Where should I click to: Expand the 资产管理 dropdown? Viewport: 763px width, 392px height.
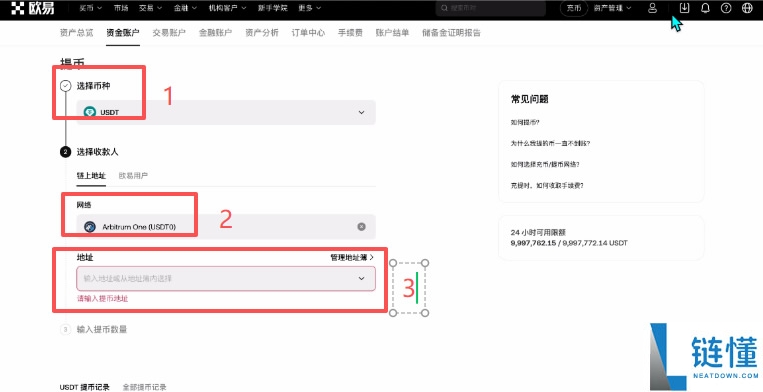[612, 8]
